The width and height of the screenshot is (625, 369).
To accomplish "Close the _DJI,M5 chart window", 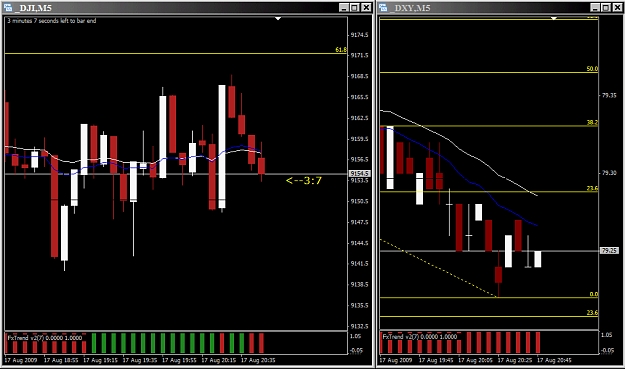I will click(366, 8).
